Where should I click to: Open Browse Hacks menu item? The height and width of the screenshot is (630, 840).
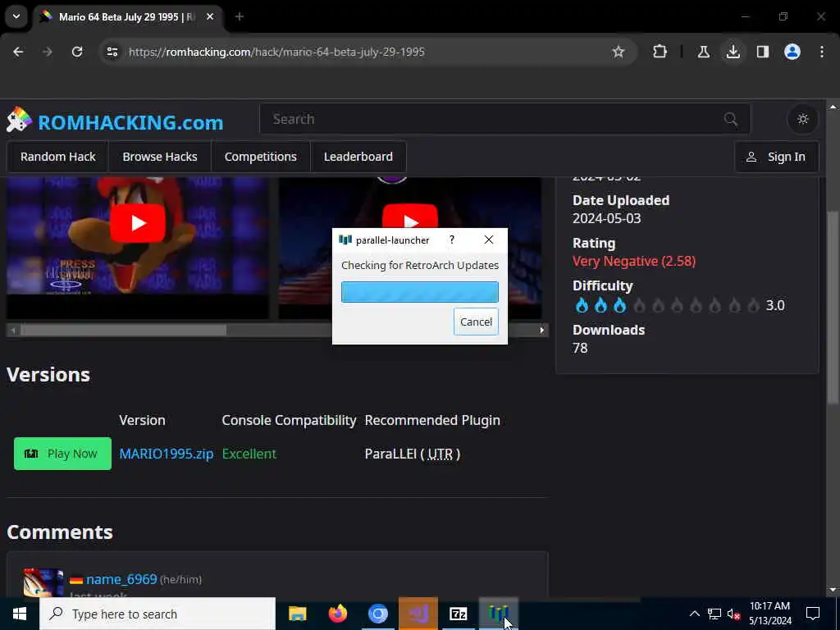tap(160, 157)
